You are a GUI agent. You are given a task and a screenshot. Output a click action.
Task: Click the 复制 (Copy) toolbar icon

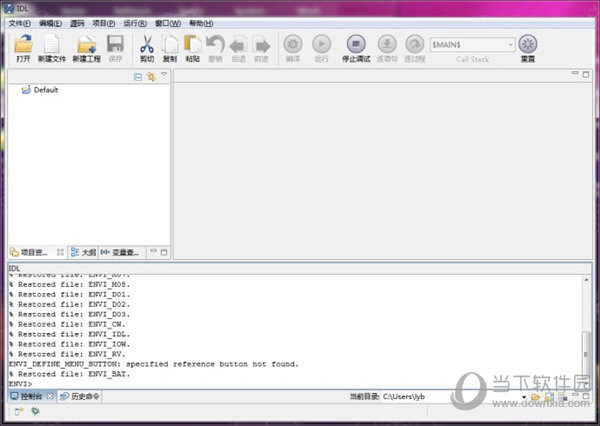pos(170,44)
